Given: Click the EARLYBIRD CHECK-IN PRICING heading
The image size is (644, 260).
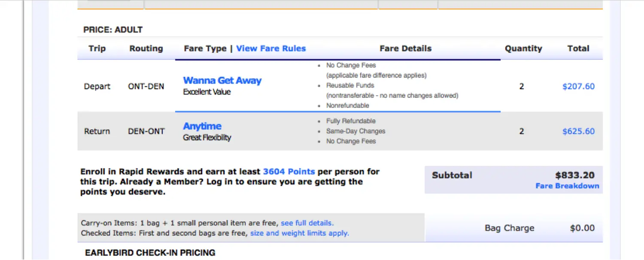Looking at the screenshot, I should (150, 253).
